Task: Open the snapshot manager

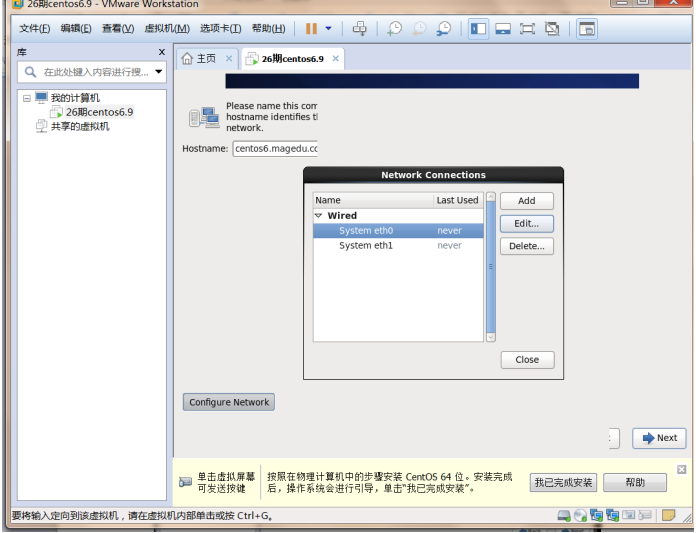Action: point(443,29)
